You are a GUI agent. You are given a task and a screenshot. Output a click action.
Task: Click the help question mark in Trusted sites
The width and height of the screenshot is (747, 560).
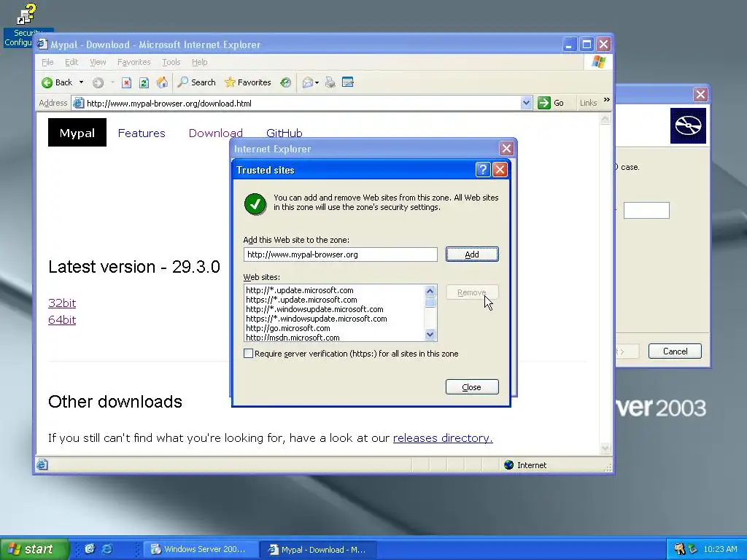tap(483, 169)
